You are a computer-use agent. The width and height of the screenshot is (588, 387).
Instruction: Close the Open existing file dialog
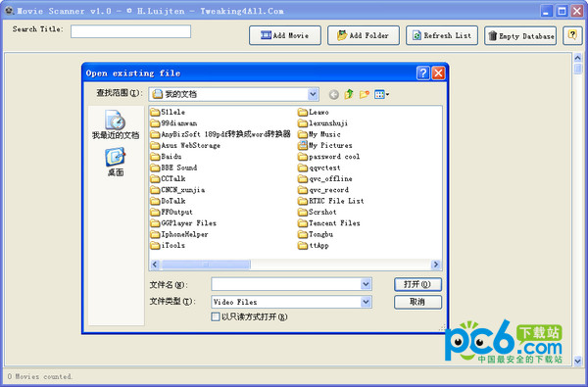[x=438, y=73]
